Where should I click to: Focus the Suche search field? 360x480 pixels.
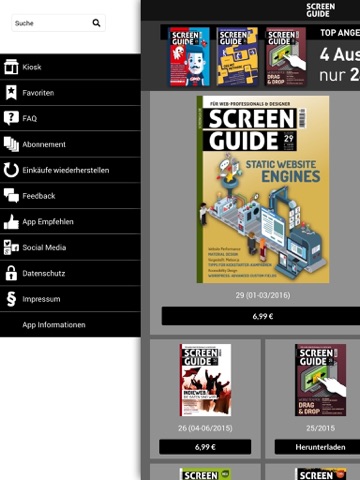[58, 23]
